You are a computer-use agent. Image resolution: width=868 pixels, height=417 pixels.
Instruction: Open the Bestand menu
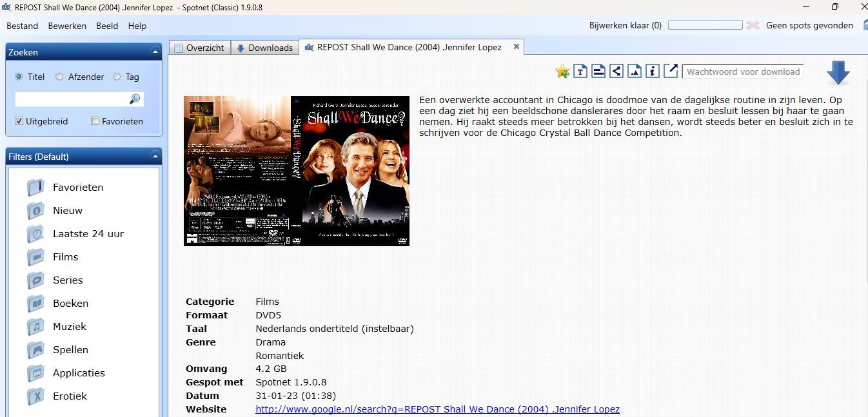click(23, 26)
